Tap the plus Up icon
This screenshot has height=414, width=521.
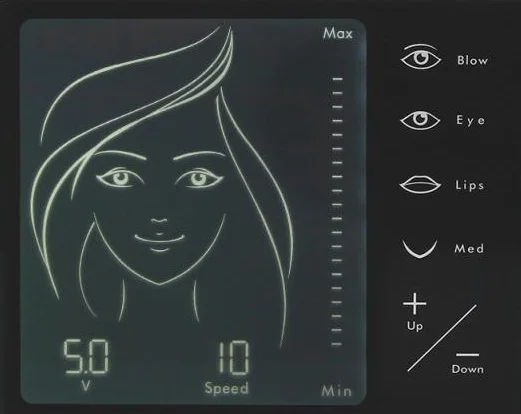click(414, 304)
